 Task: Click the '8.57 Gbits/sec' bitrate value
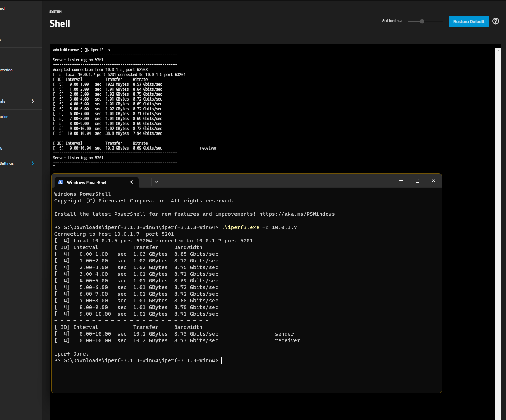coord(148,84)
